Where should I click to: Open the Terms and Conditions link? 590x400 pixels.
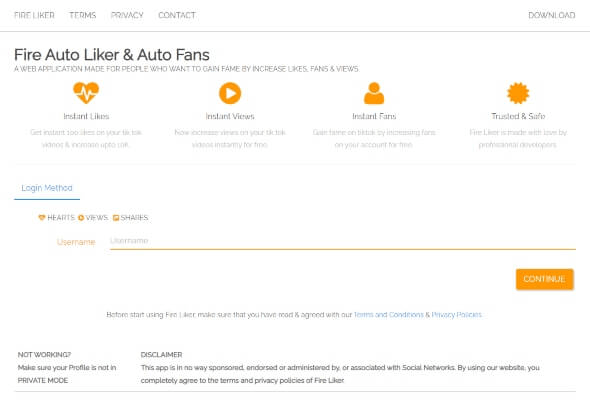pyautogui.click(x=389, y=315)
